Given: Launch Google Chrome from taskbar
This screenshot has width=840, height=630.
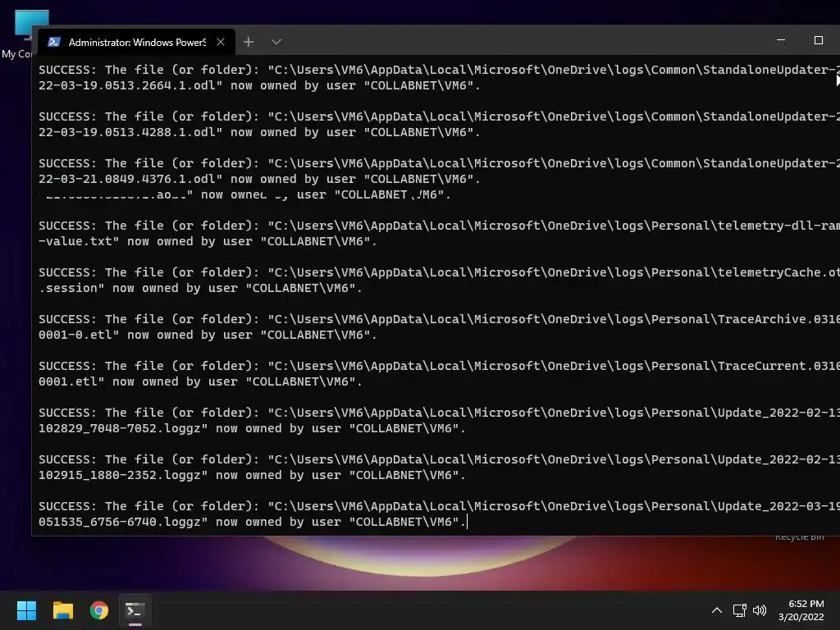Looking at the screenshot, I should [x=99, y=610].
